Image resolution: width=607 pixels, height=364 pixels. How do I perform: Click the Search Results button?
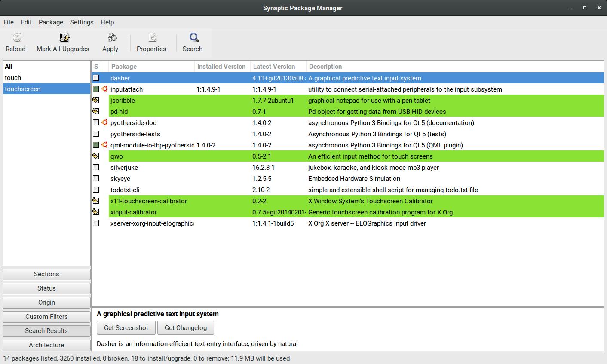tap(46, 331)
